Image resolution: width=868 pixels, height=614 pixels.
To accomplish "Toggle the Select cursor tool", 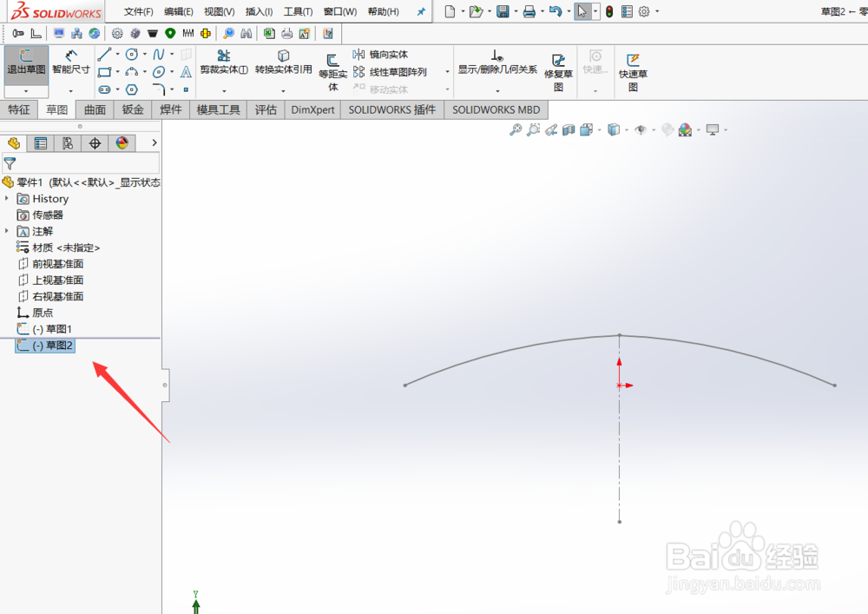I will [x=582, y=11].
